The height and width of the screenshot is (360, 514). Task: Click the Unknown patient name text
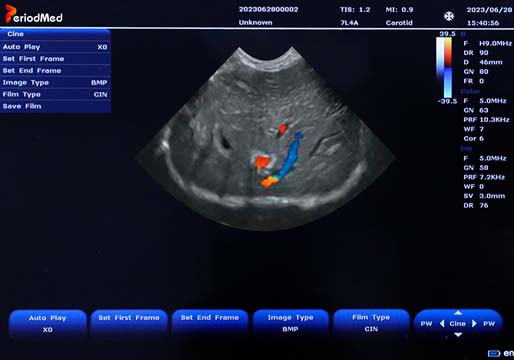255,23
